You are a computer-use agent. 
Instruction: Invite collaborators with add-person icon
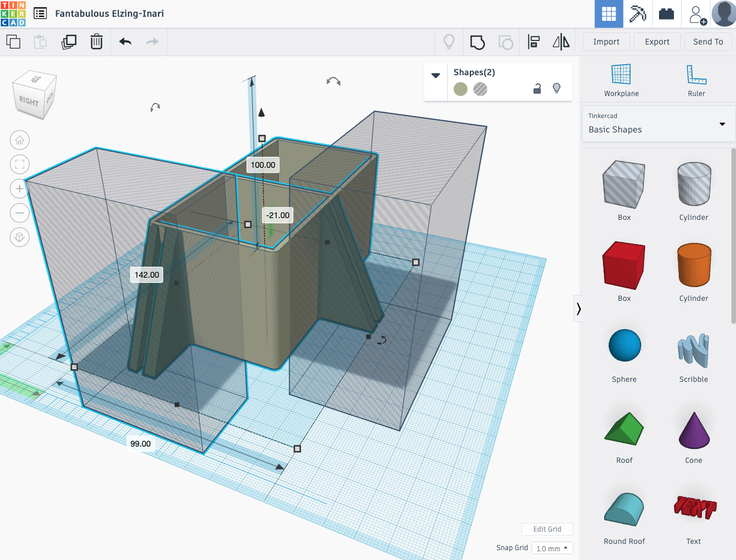click(x=697, y=14)
